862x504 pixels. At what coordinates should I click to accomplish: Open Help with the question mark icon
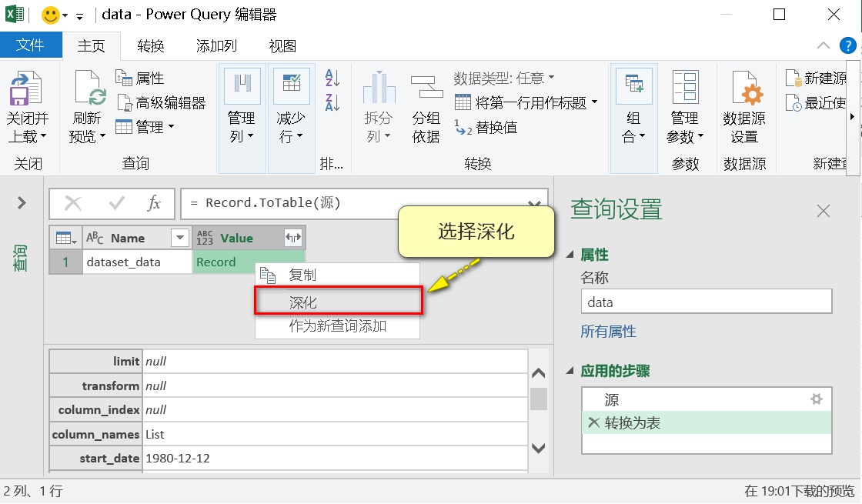coord(847,45)
